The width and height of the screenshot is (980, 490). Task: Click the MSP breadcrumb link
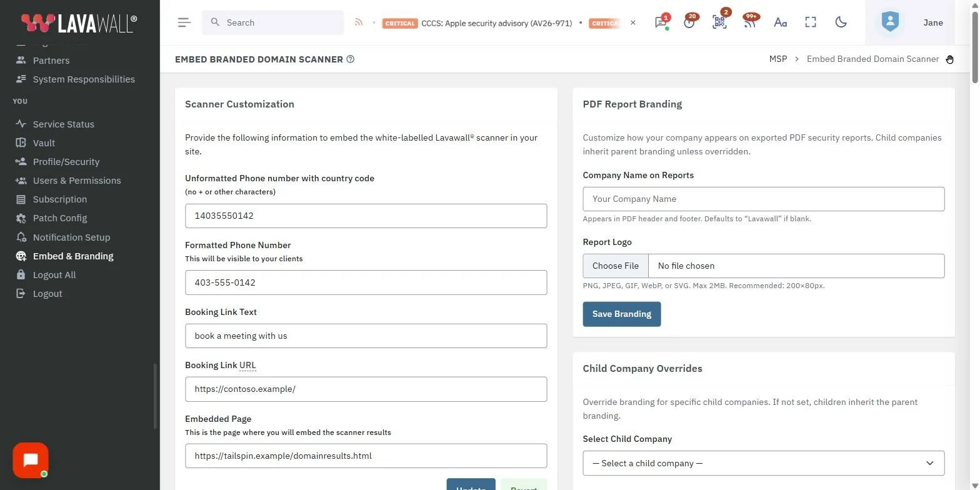pyautogui.click(x=778, y=59)
